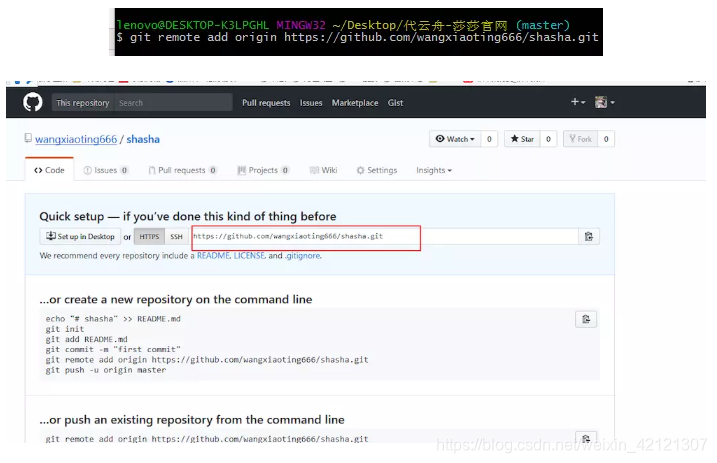Click Issues in the top navigation
Viewport: 717px width, 463px height.
click(311, 103)
